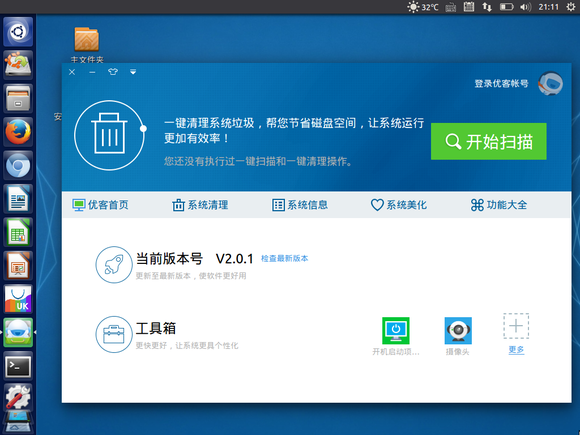Viewport: 580px width, 435px height.
Task: Click the rocket version icon
Action: 114,265
